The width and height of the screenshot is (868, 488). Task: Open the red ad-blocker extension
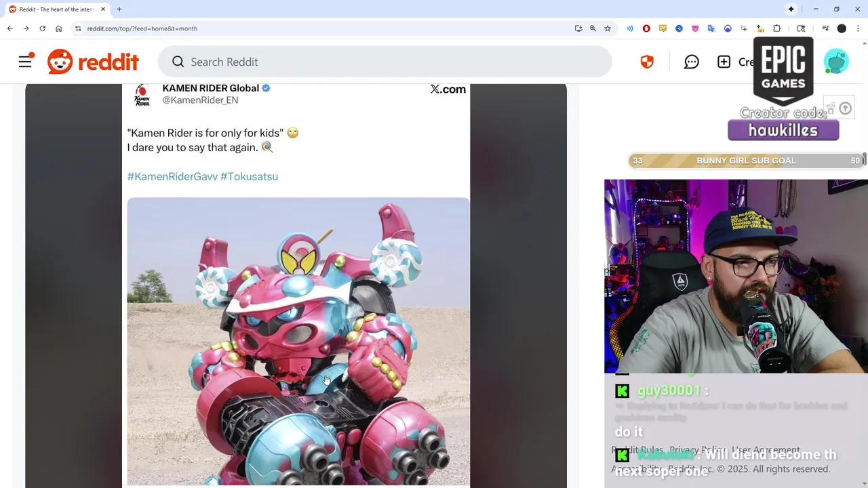point(646,28)
